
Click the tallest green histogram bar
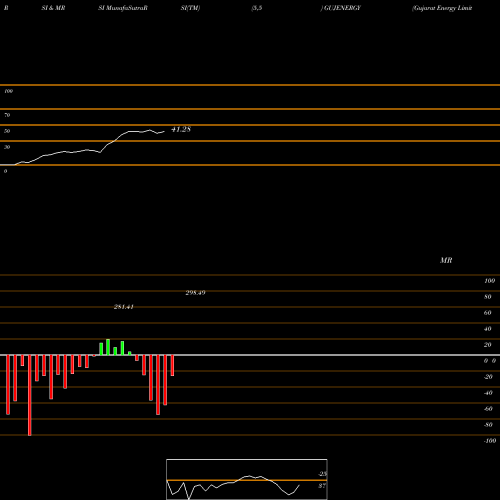[x=108, y=347]
